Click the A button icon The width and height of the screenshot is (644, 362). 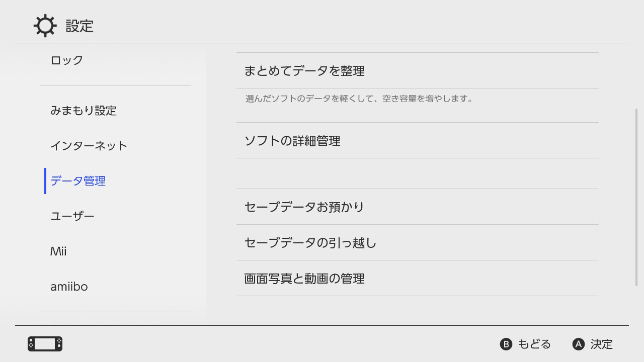tap(579, 344)
